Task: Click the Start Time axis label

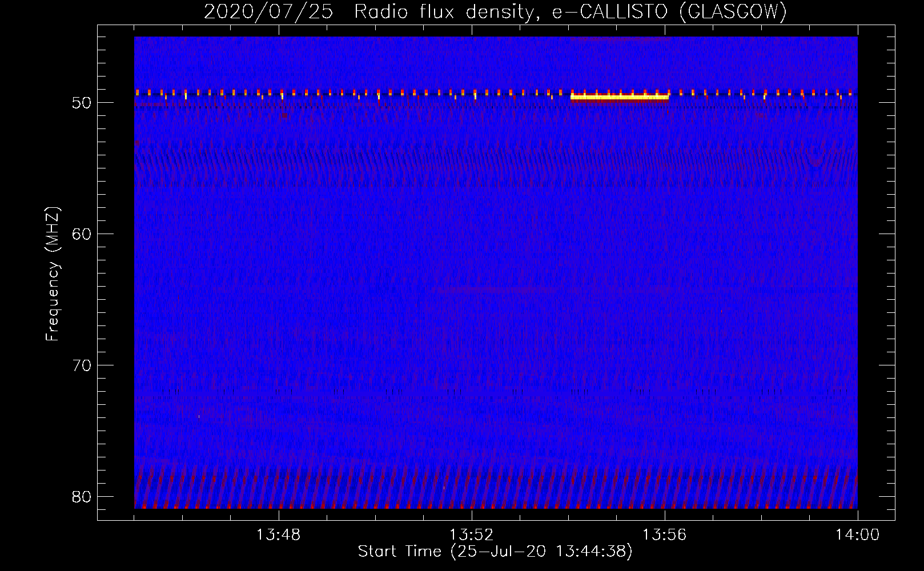Action: coord(495,552)
